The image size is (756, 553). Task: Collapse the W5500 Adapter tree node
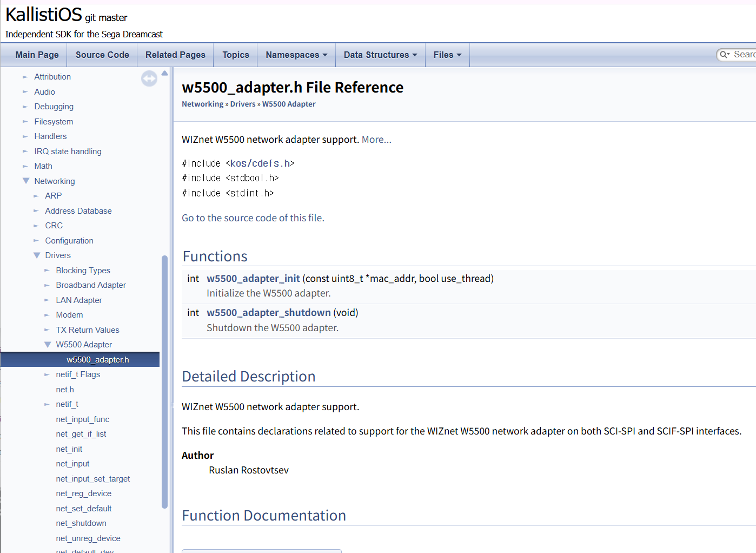click(48, 345)
